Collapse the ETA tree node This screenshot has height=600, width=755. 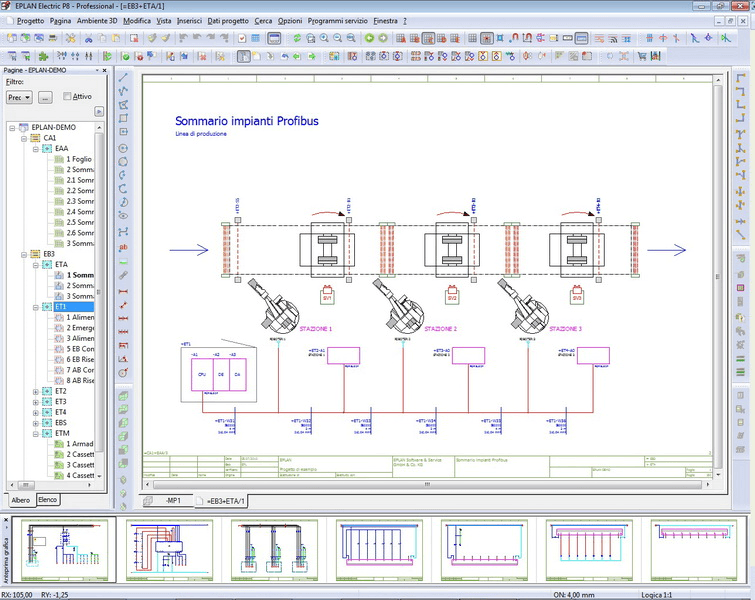coord(36,265)
